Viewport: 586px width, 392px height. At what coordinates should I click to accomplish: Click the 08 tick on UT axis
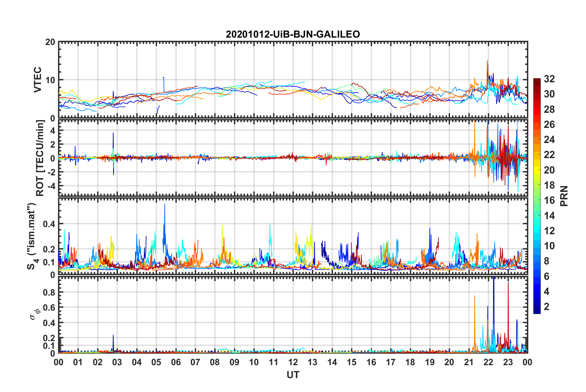215,362
